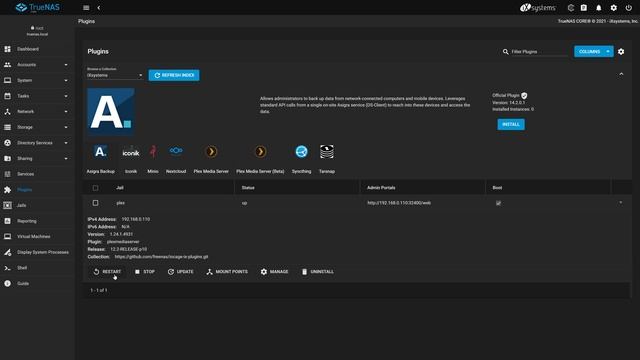Expand the Storage menu

[38, 127]
